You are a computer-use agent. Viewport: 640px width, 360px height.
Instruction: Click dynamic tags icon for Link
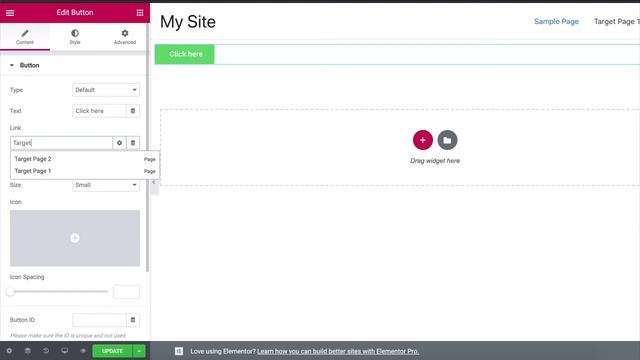pyautogui.click(x=133, y=143)
